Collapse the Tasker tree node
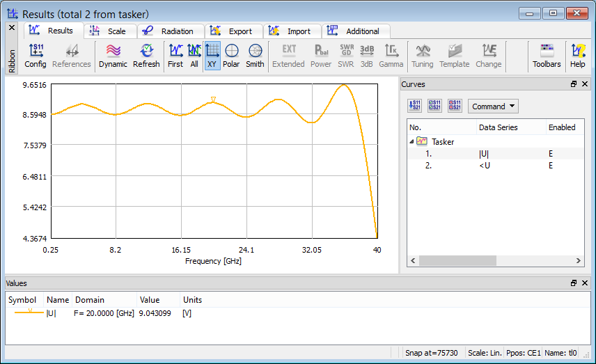 (x=411, y=141)
